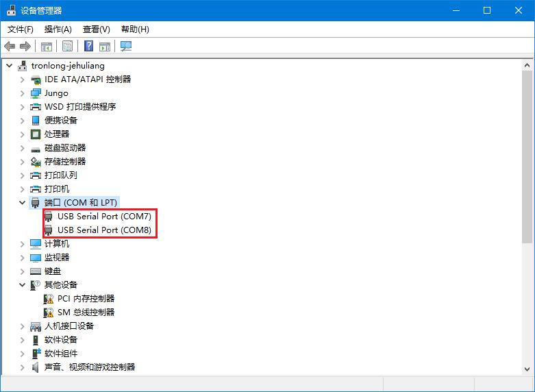Click the 声音、视频和游戏控制器 speaker icon

point(35,367)
